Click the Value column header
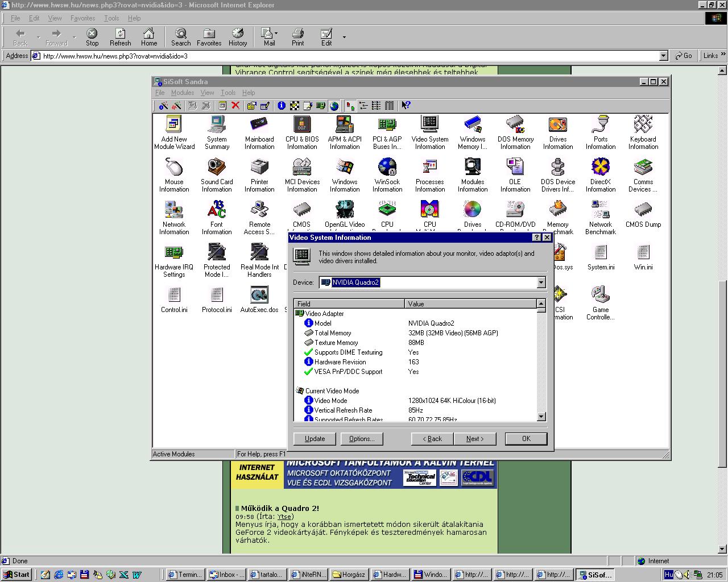 tap(470, 304)
